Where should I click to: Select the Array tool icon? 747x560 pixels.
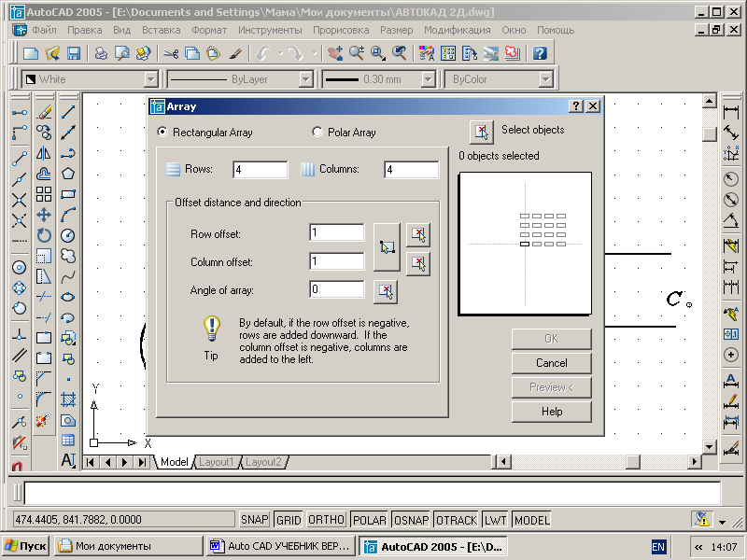pos(44,194)
